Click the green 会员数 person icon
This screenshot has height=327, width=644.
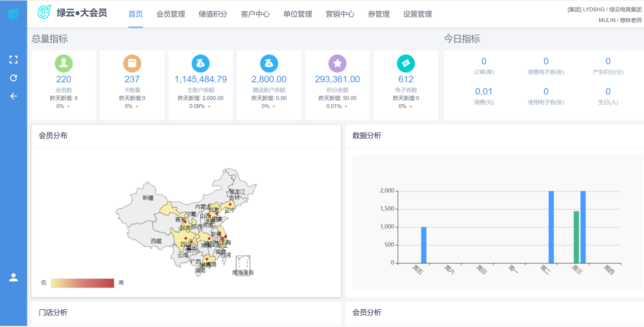pyautogui.click(x=64, y=63)
